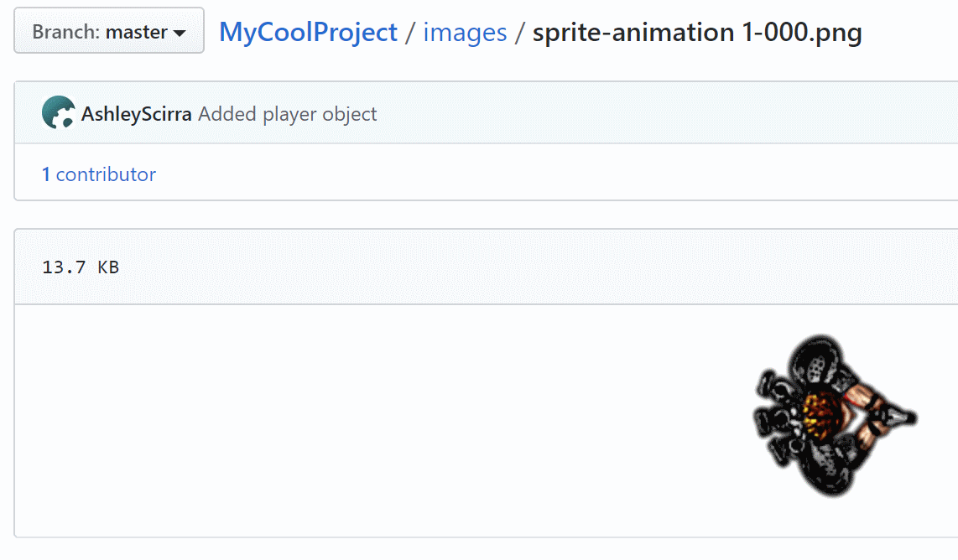Screen dimensions: 958x560
Task: Open AshleyScirra's user profile link
Action: point(136,114)
